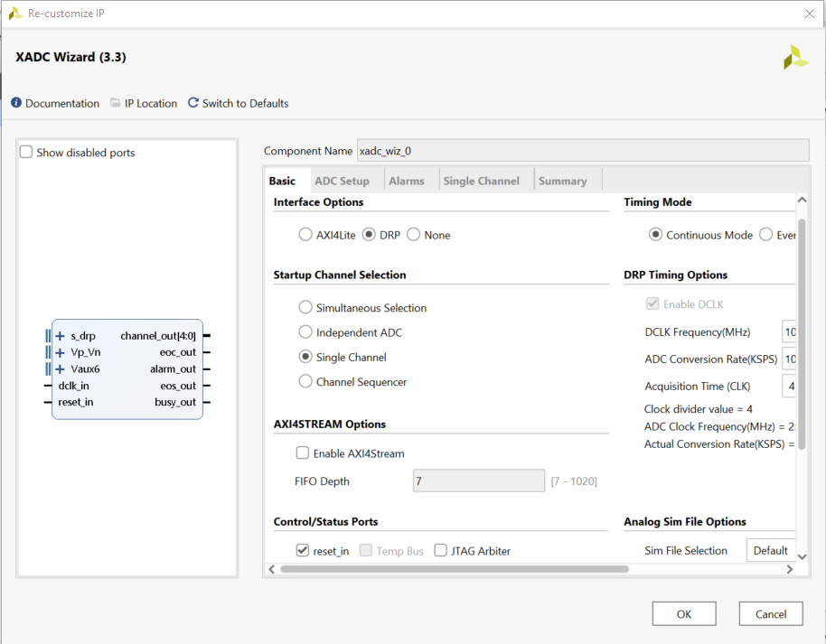Open the Documentation info icon
The image size is (826, 644).
(x=16, y=103)
